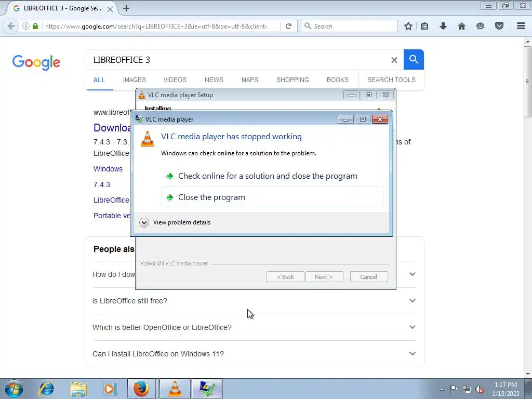Minimize the VLC media player Setup window
Screen dimensions: 532x399
(351, 95)
